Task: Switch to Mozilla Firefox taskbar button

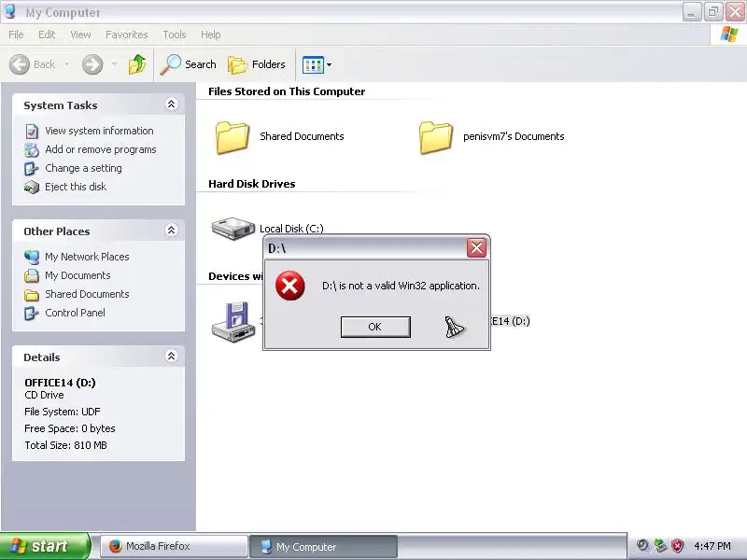Action: click(x=175, y=546)
